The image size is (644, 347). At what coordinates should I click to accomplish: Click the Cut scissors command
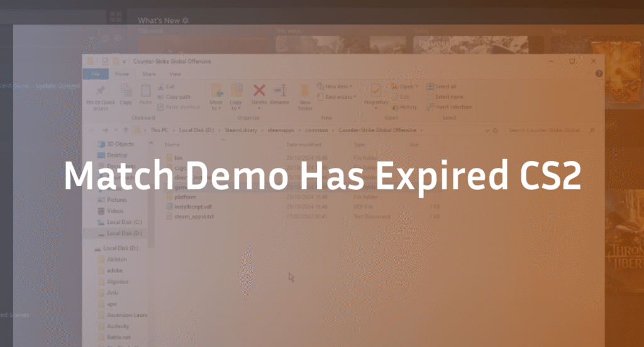[166, 87]
